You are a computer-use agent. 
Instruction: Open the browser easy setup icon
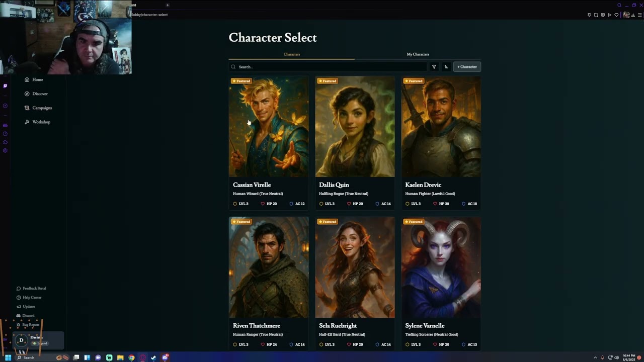point(639,15)
